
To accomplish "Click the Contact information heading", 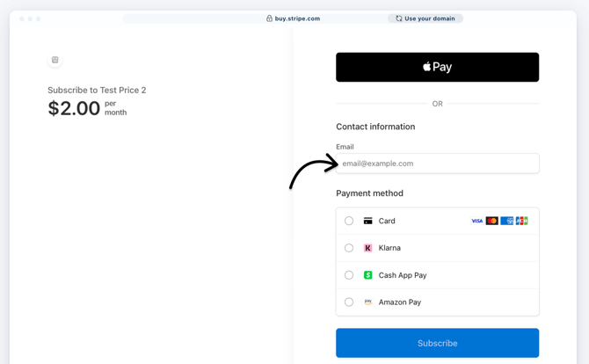I will [375, 127].
